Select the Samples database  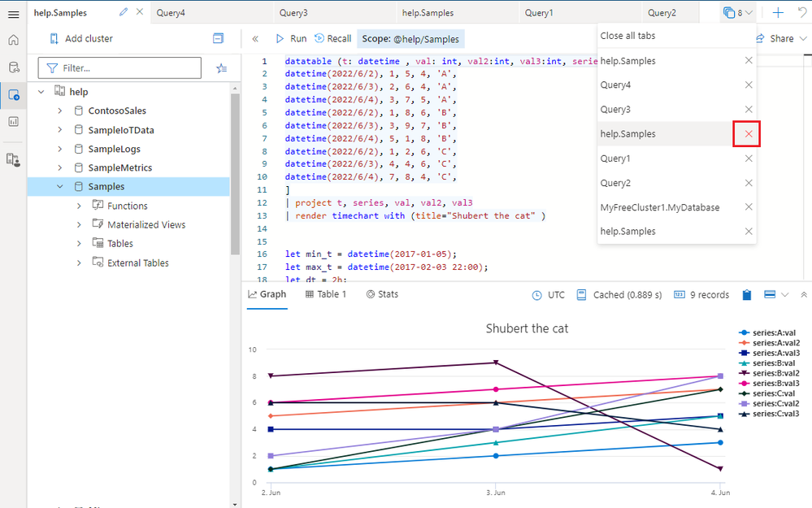click(x=128, y=186)
